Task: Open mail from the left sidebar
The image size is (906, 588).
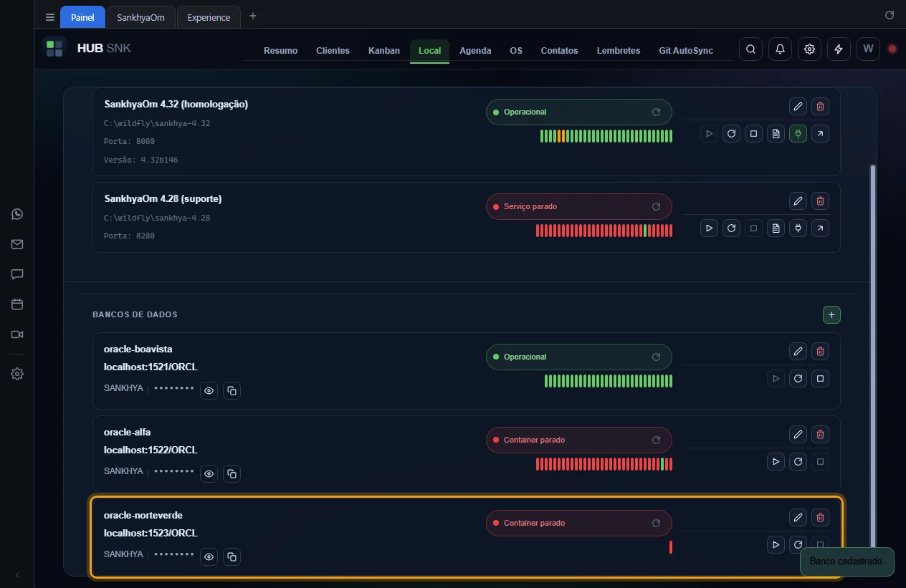Action: [x=17, y=244]
